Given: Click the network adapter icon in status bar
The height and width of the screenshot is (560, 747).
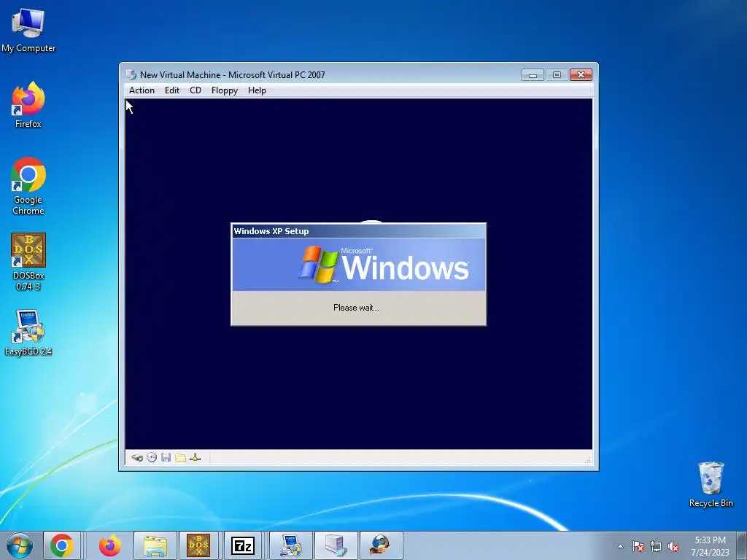Looking at the screenshot, I should pyautogui.click(x=195, y=458).
